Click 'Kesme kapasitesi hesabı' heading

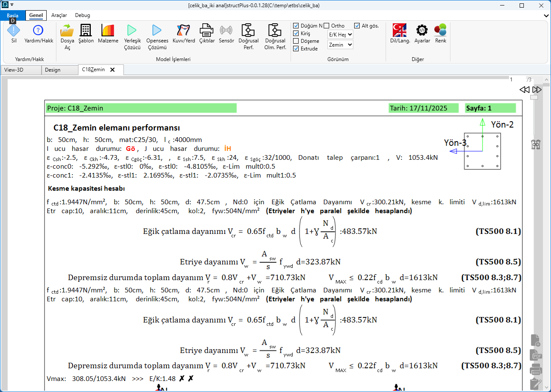pyautogui.click(x=86, y=188)
